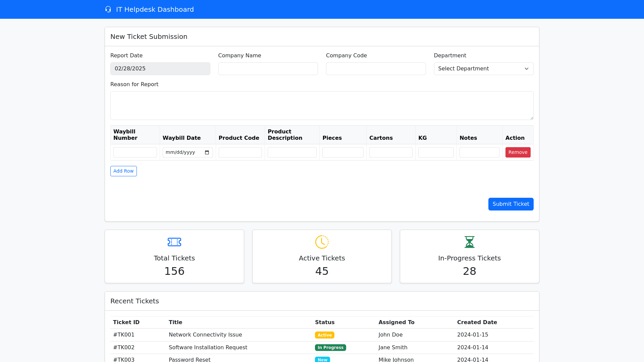
Task: Click the Reason for Report textarea
Action: click(x=322, y=106)
